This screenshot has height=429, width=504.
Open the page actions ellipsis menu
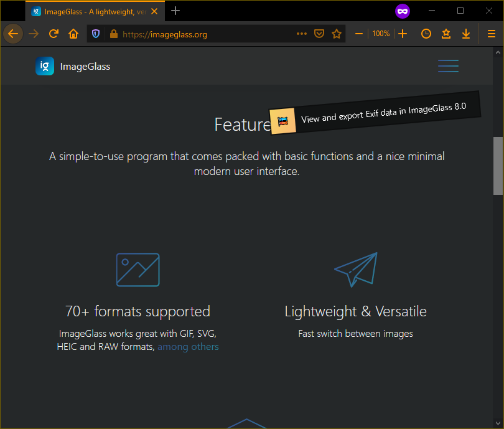[302, 34]
